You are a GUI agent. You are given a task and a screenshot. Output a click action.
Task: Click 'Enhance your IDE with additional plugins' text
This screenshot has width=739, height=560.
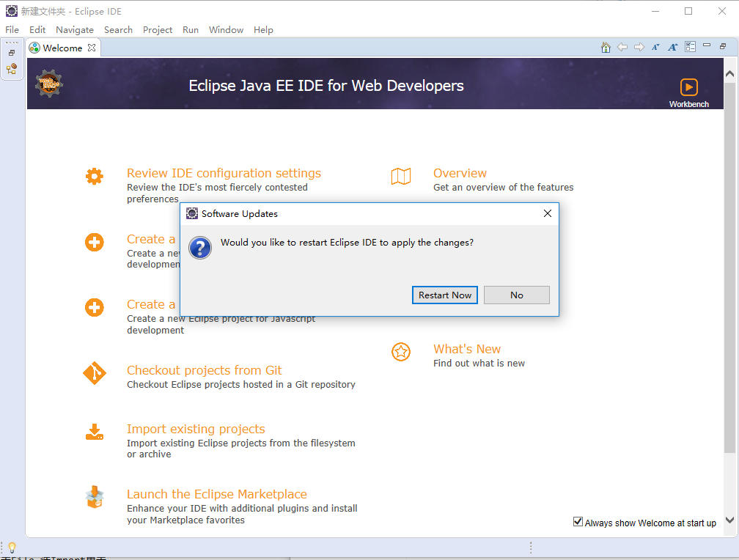point(242,508)
